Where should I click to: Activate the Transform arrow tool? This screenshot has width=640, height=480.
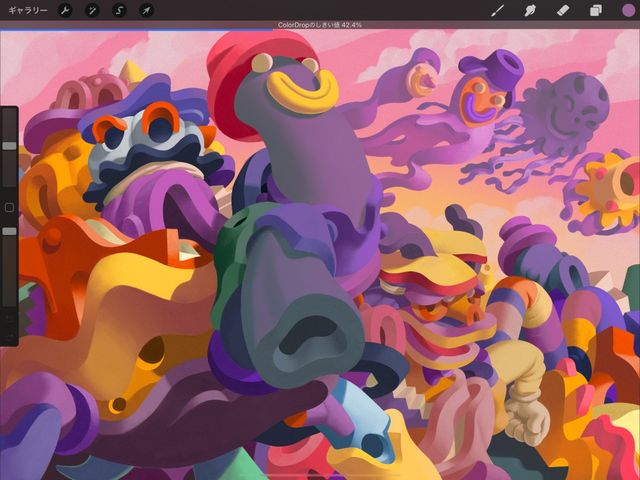point(146,10)
